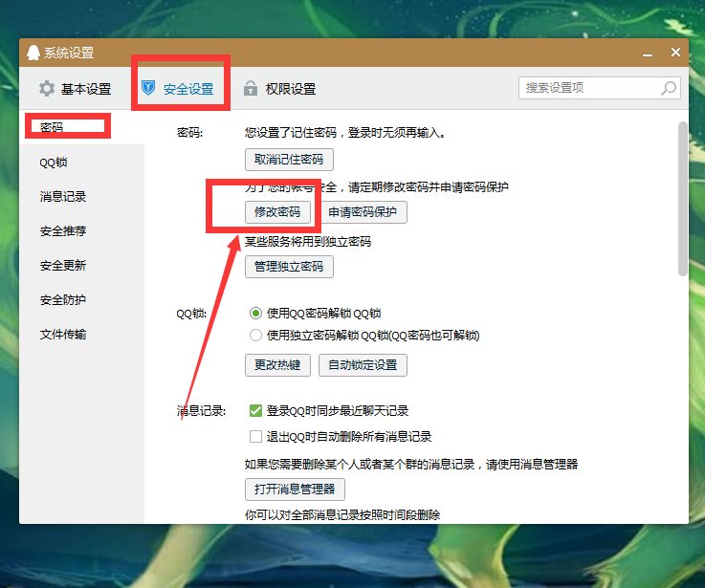The height and width of the screenshot is (588, 705).
Task: Click the magnifier search icon
Action: 669,88
